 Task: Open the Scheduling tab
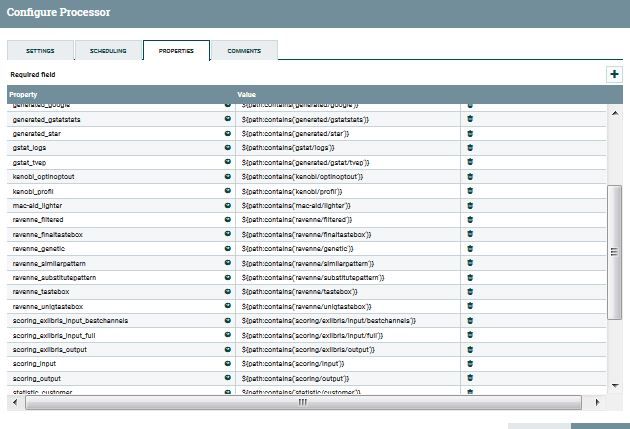(x=108, y=51)
